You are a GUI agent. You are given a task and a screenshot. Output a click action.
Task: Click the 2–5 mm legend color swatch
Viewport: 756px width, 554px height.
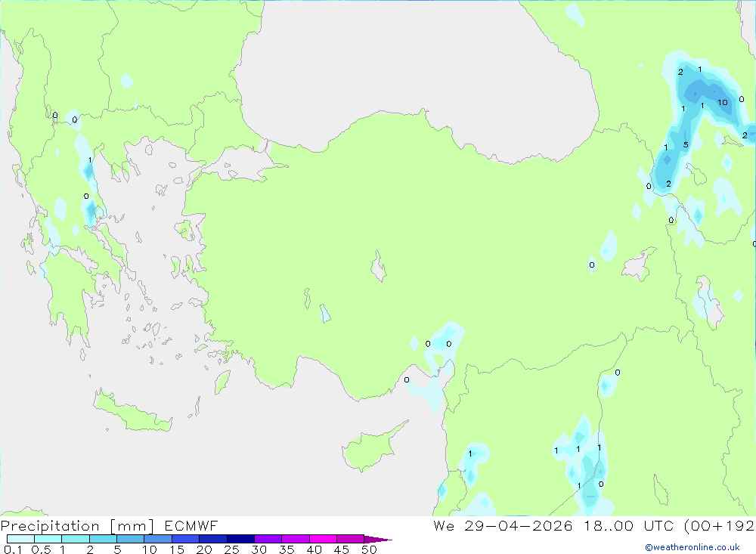pyautogui.click(x=103, y=539)
